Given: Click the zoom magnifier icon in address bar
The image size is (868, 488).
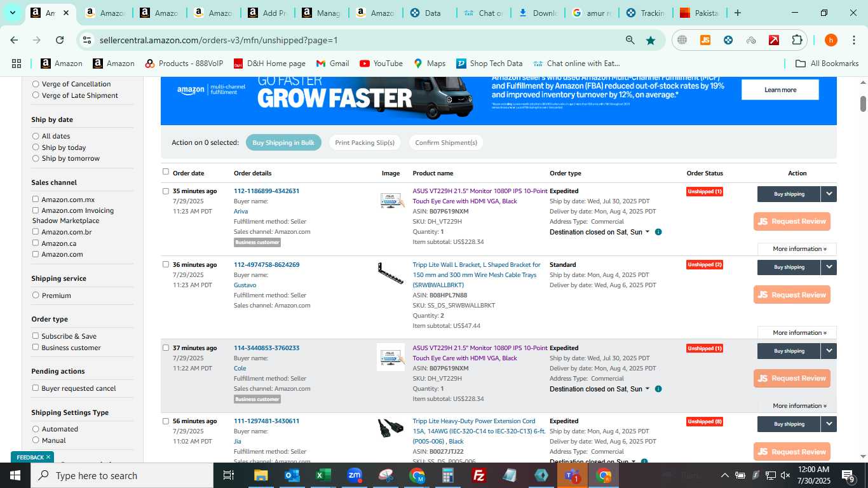Looking at the screenshot, I should [630, 40].
